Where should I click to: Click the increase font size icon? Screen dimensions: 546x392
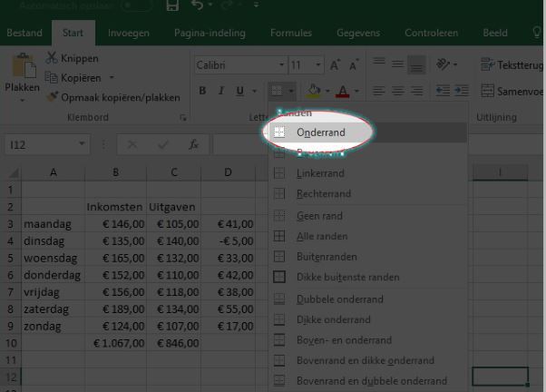click(x=335, y=65)
